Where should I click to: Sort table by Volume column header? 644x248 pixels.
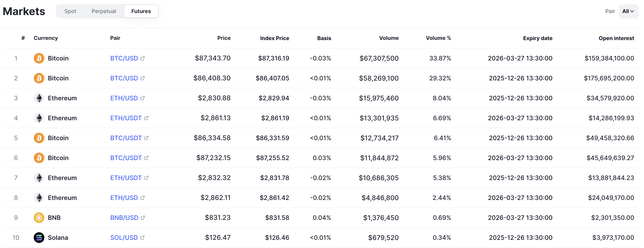[389, 38]
